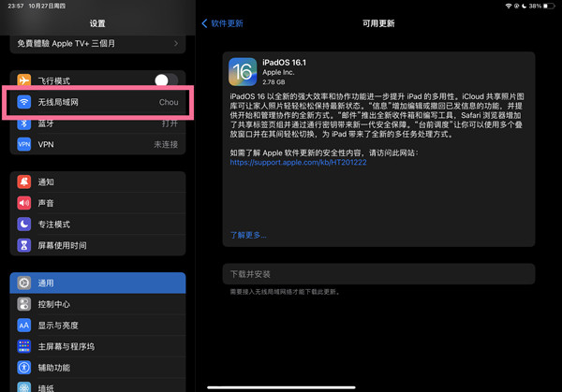
Task: Open Display & Brightness (显示与亮度) row
Action: 97,325
